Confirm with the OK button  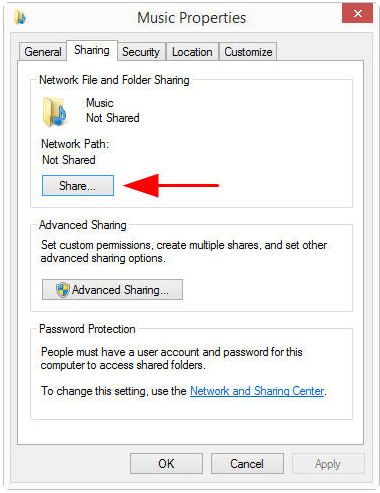(x=166, y=463)
